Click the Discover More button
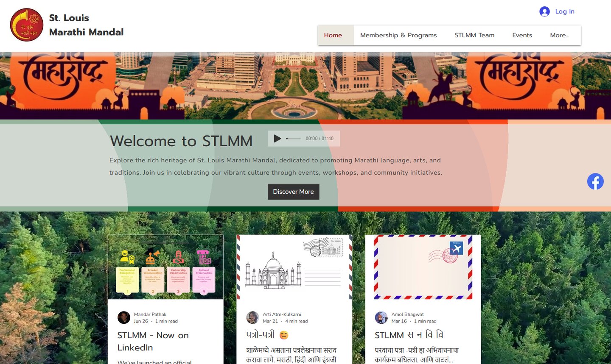 (294, 192)
